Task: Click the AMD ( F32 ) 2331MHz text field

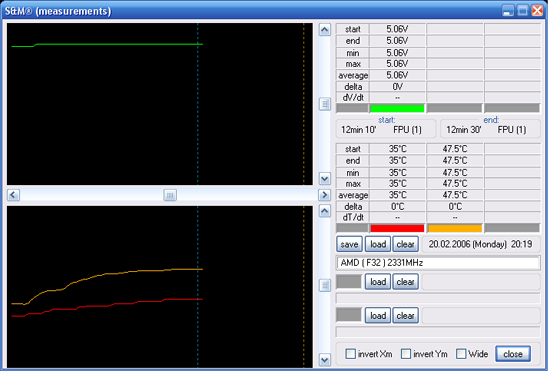Action: coord(438,263)
